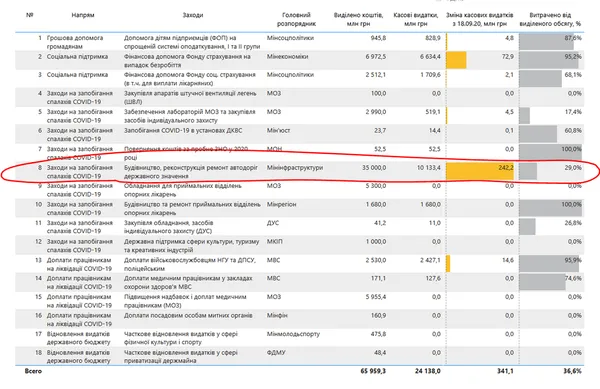Click value 6 634,4 in row 2
The width and height of the screenshot is (600, 389).
pos(430,57)
